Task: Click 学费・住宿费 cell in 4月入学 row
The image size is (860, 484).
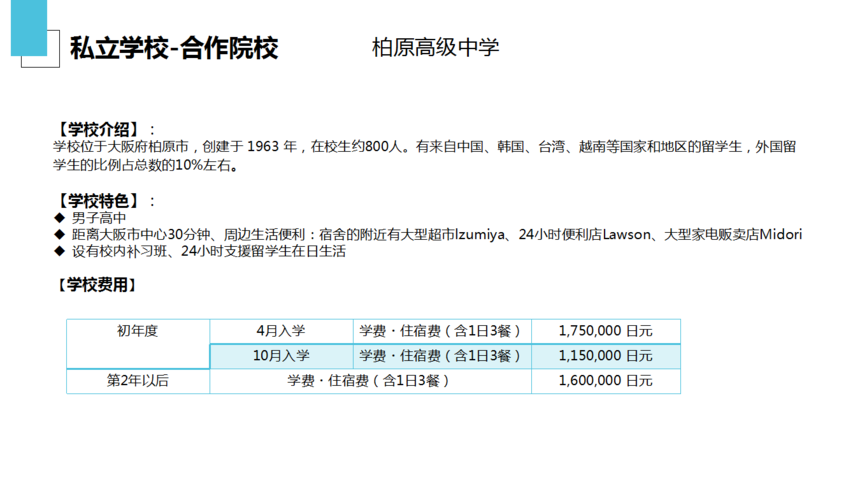Action: [x=442, y=331]
